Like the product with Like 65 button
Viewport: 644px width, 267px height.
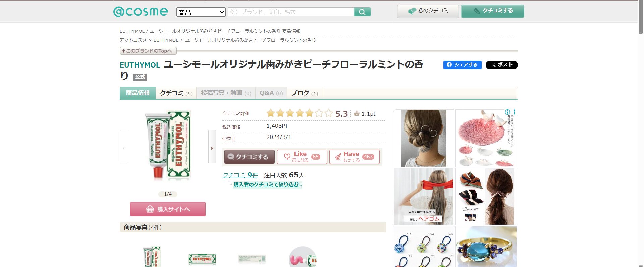pyautogui.click(x=302, y=157)
